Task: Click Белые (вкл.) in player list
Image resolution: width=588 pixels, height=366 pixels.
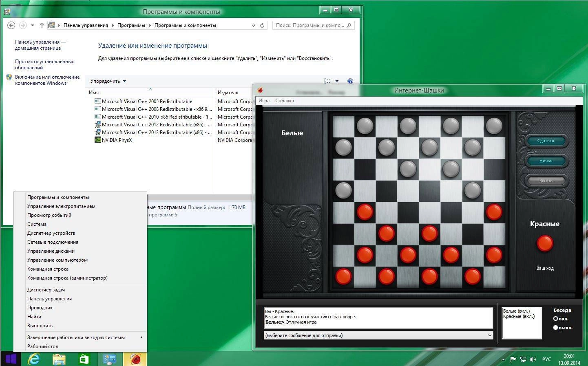Action: (x=516, y=311)
